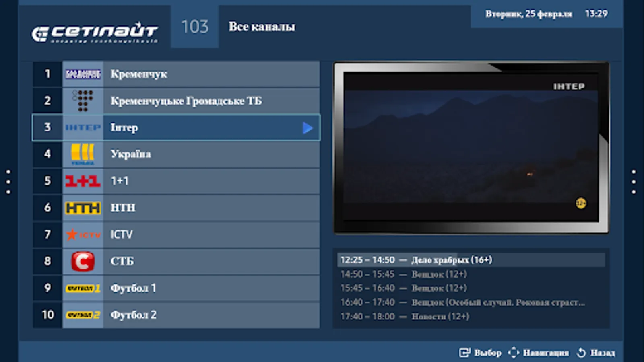Viewport: 644px width, 362px height.
Task: Click channel number 10
Action: coord(47,315)
